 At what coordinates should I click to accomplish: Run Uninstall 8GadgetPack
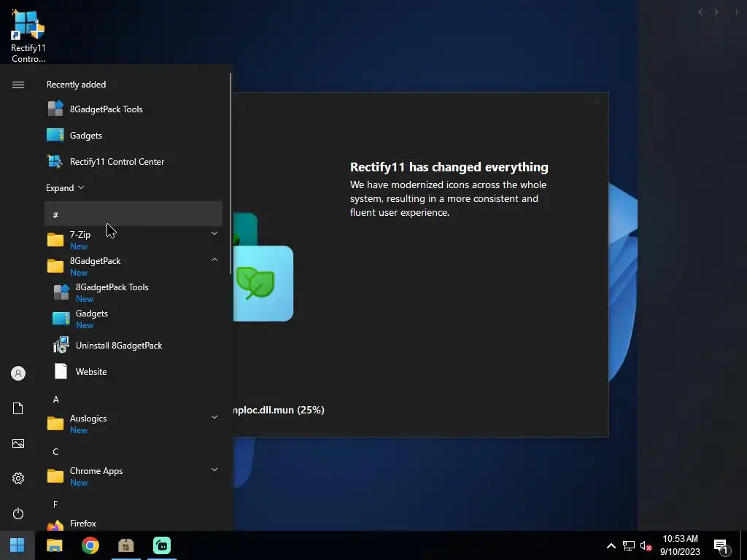[133, 345]
